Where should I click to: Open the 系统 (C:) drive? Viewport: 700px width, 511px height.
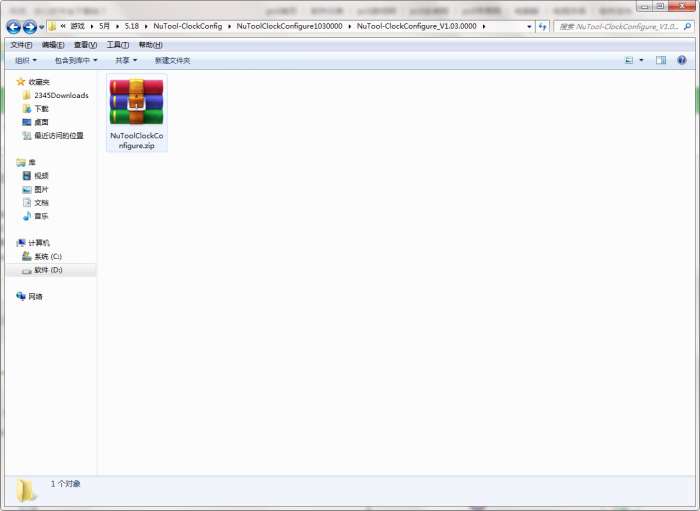(42, 257)
